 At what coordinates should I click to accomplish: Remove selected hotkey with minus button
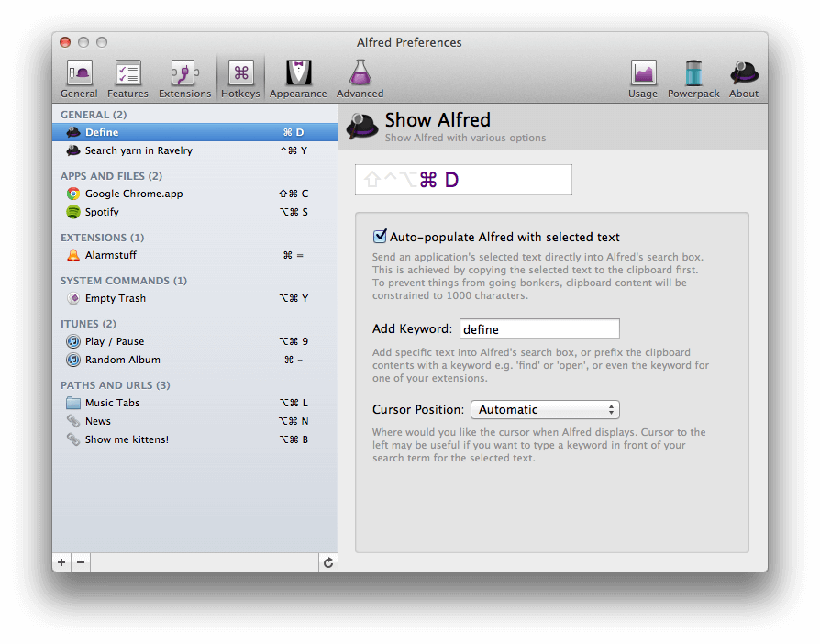tap(81, 562)
